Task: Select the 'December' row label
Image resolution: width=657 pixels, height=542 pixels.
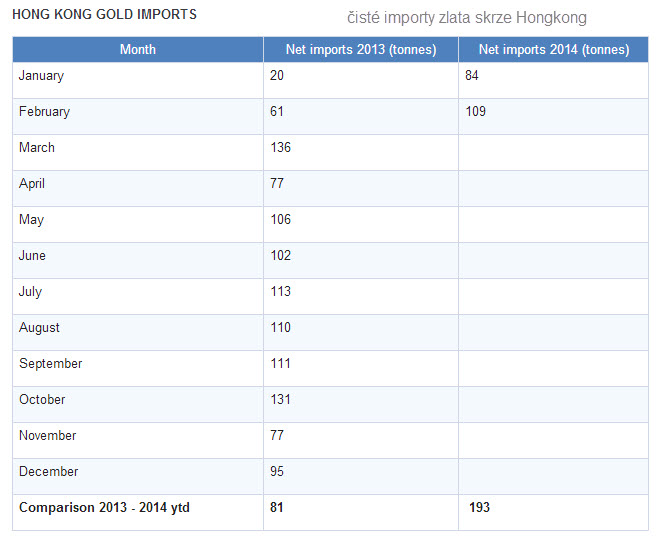Action: click(x=49, y=472)
